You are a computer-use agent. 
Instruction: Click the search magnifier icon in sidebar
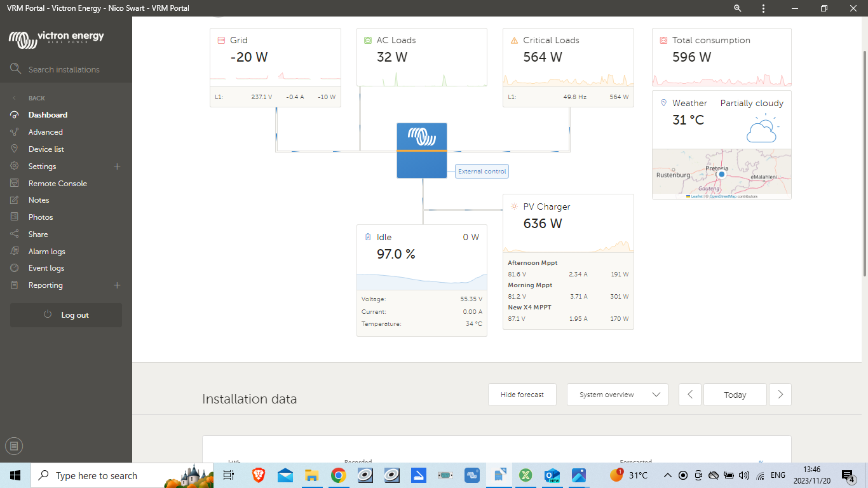pyautogui.click(x=15, y=69)
